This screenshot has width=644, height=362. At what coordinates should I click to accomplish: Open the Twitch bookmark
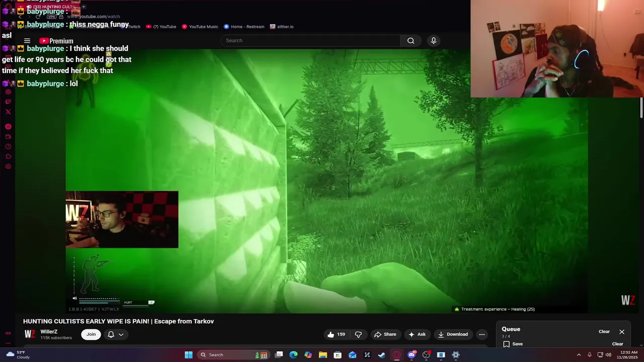click(x=131, y=27)
